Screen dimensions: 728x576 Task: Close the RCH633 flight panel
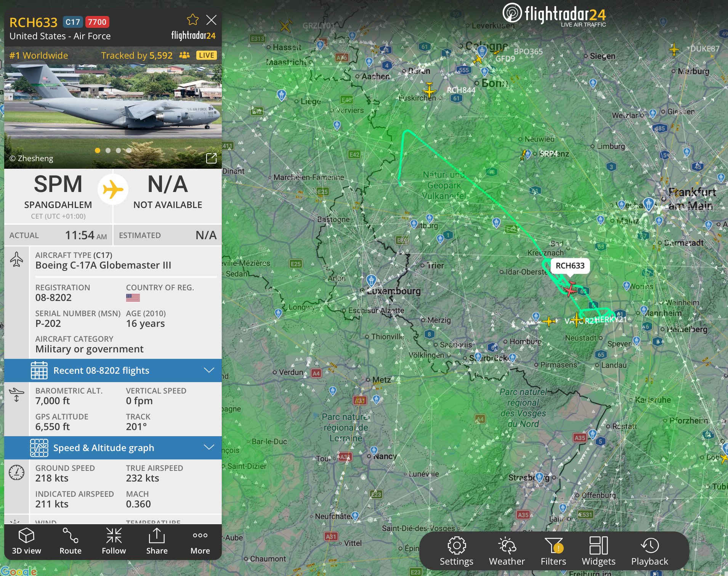[211, 20]
